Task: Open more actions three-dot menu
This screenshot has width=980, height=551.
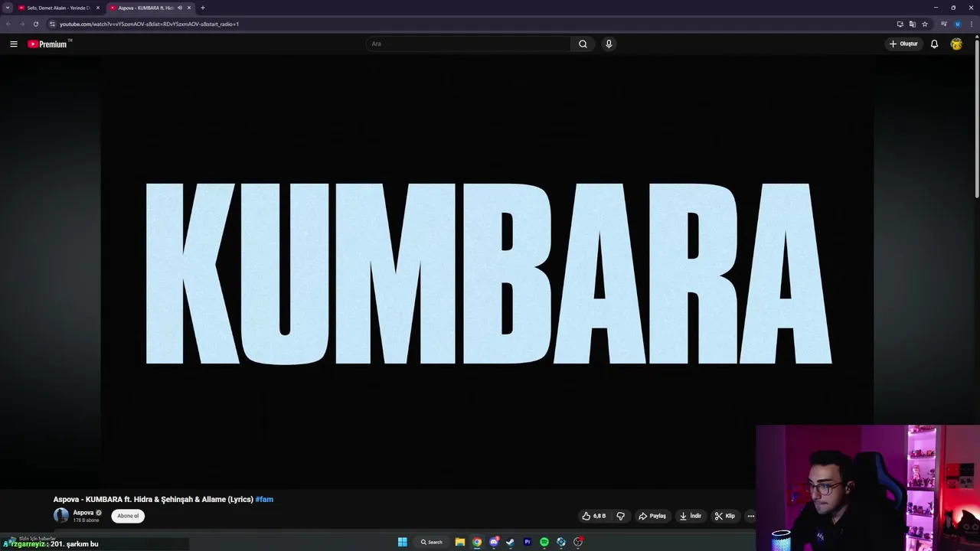Action: click(751, 516)
